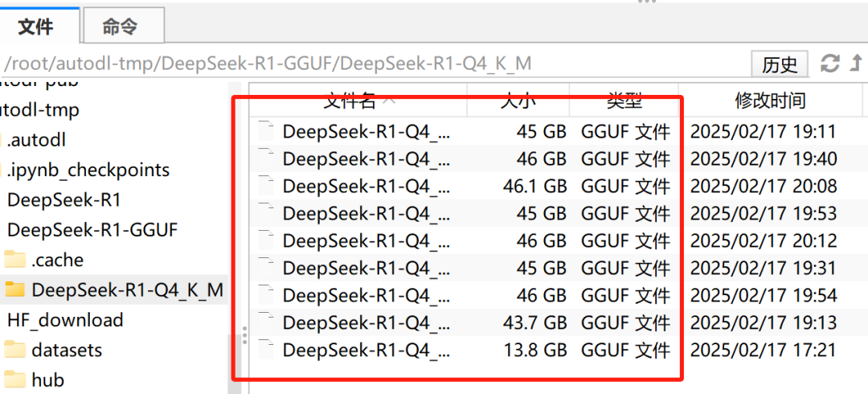The image size is (868, 394).
Task: Select DeepSeek-R1-Q4_K_M folder in the tree
Action: point(127,289)
